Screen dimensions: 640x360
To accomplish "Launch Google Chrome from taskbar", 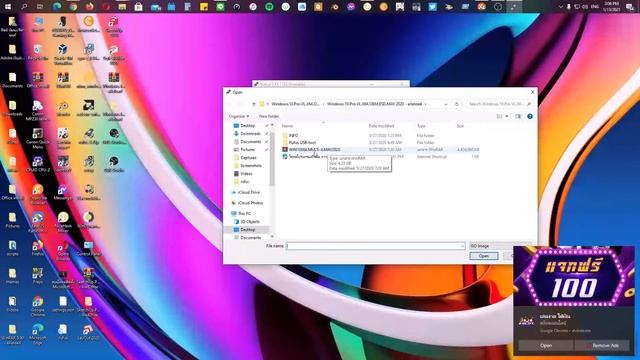I will (73, 7).
